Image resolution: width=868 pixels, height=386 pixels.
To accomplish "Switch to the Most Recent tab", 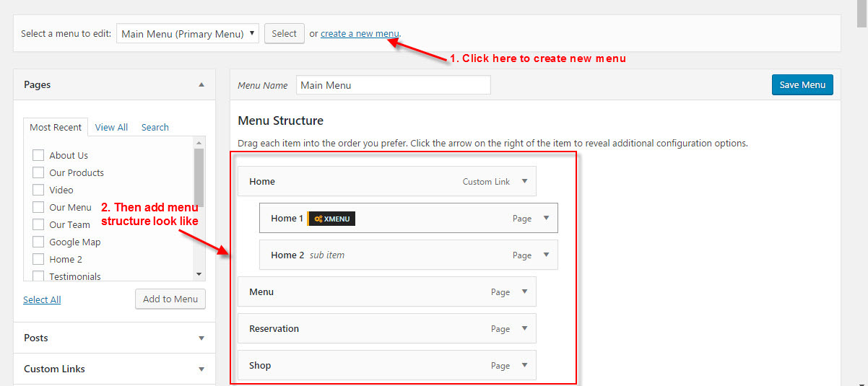I will (56, 127).
